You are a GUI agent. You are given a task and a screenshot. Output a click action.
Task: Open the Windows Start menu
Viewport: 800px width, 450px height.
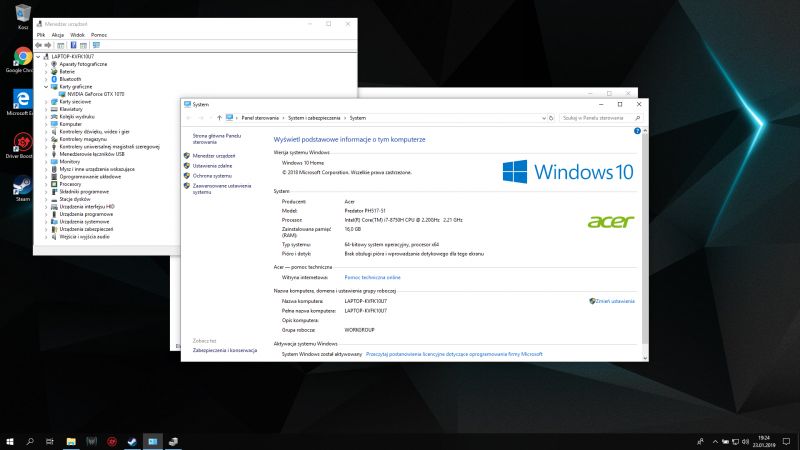pyautogui.click(x=10, y=441)
